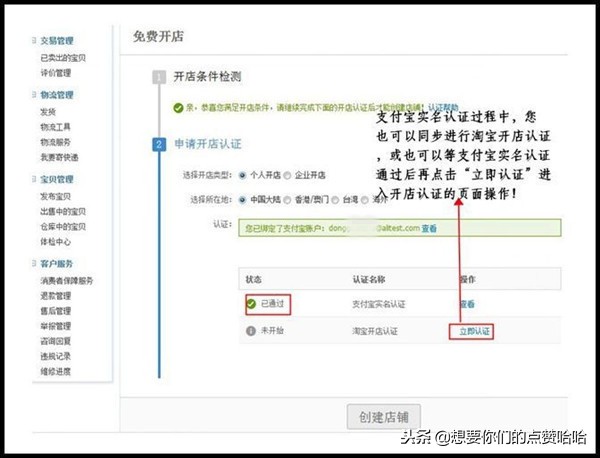Click green check icon beside 已通过
This screenshot has width=600, height=458.
pyautogui.click(x=251, y=304)
